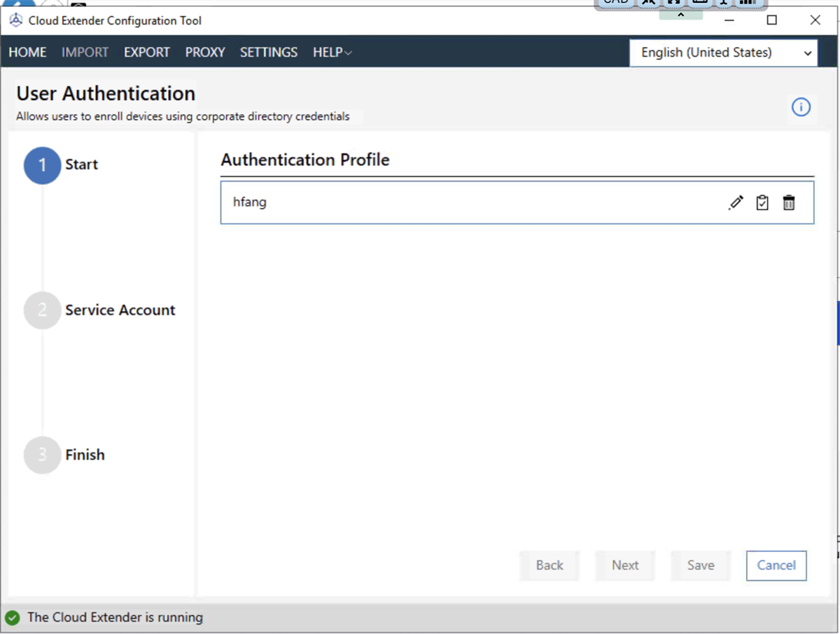Switch to the PROXY menu
Screen dimensions: 840x634
[x=204, y=52]
